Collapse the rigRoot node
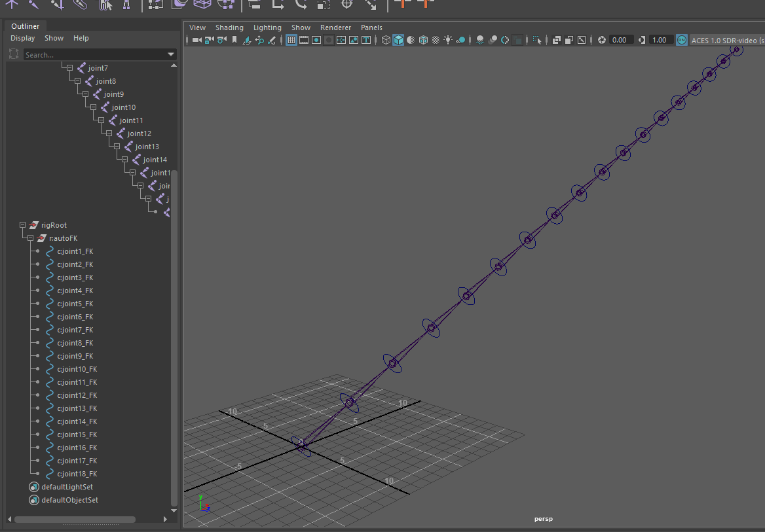The height and width of the screenshot is (532, 765). [23, 225]
